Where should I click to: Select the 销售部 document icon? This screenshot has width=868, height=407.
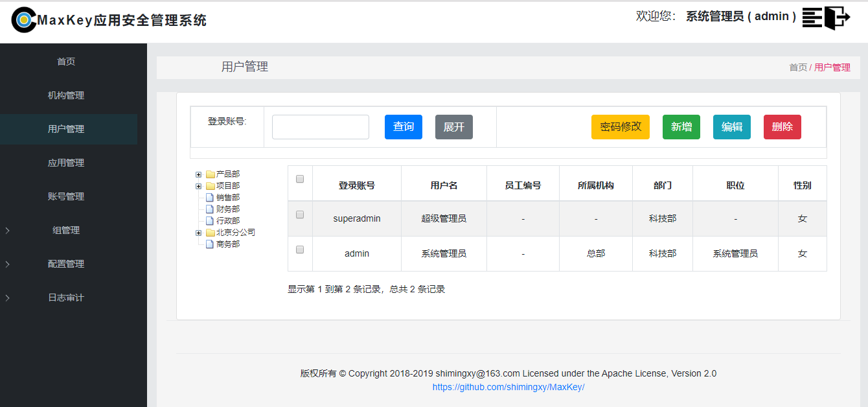(209, 198)
